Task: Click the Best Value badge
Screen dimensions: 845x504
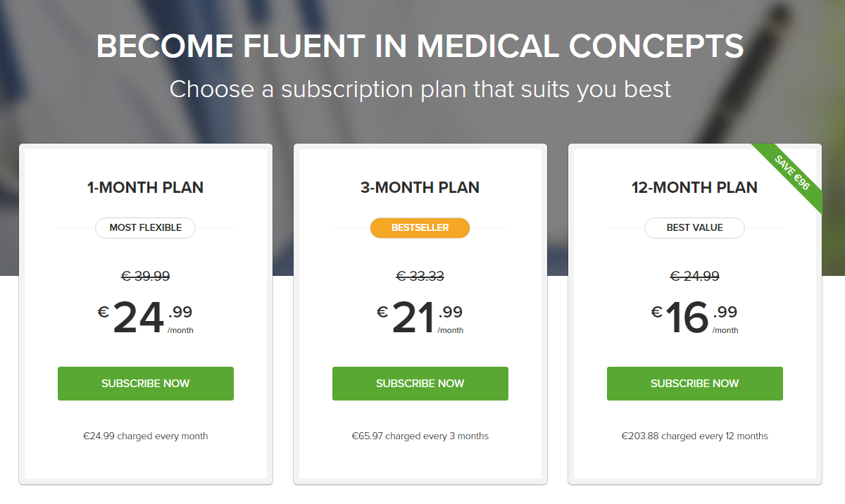Action: pyautogui.click(x=695, y=228)
